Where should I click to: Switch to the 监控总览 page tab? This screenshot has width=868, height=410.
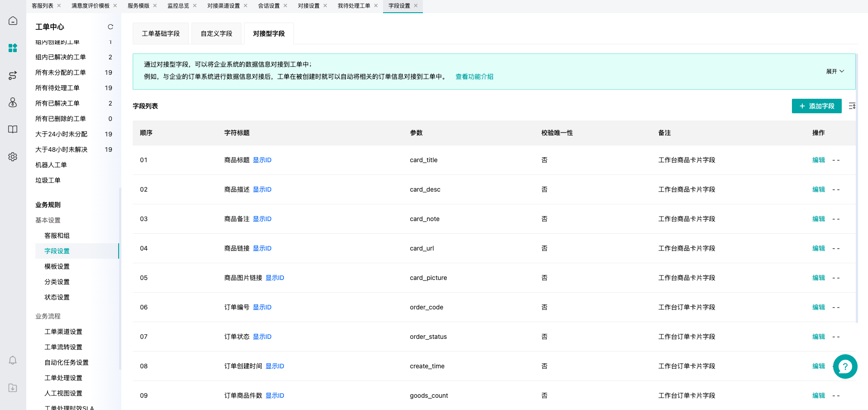(x=178, y=5)
